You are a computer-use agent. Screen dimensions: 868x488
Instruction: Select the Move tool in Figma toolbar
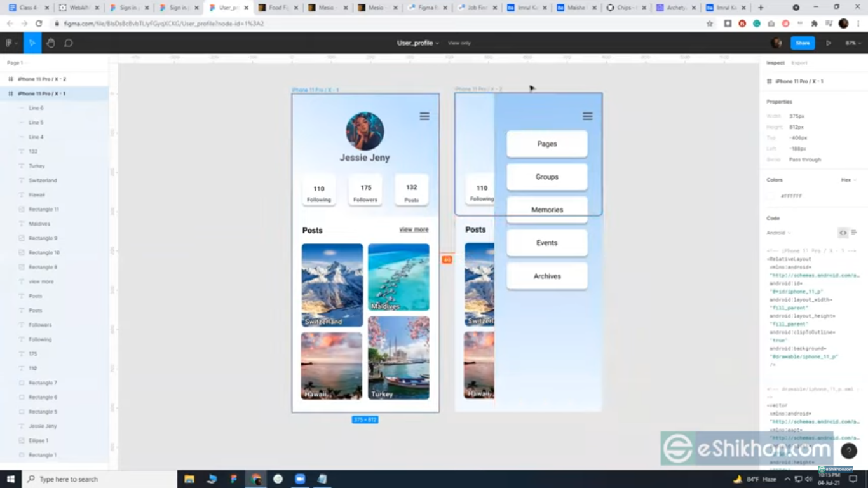[32, 43]
